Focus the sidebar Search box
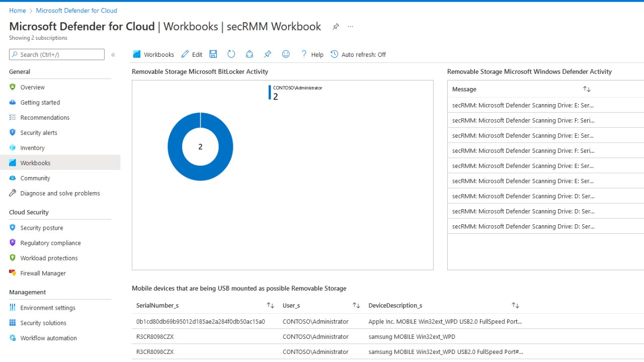This screenshot has height=362, width=644. (x=57, y=54)
